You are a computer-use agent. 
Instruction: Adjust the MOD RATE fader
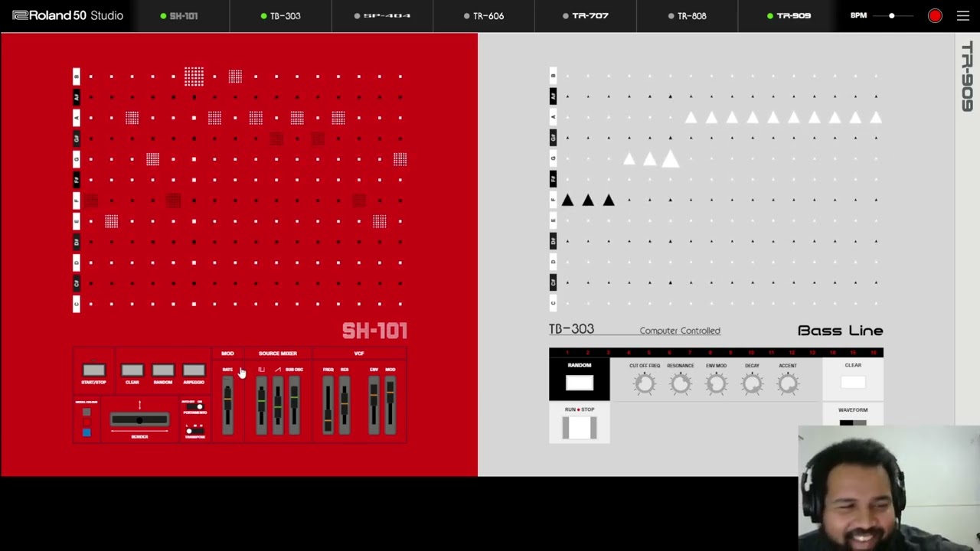point(227,406)
